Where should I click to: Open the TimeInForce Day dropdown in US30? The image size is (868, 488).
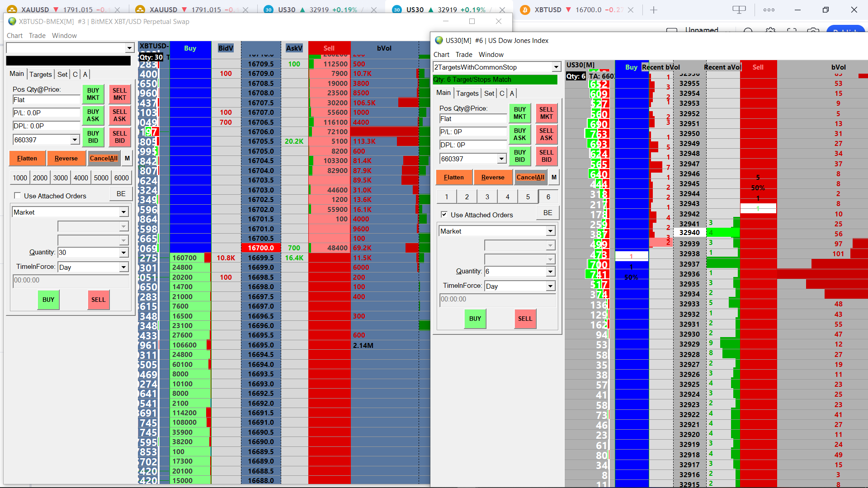tap(550, 286)
